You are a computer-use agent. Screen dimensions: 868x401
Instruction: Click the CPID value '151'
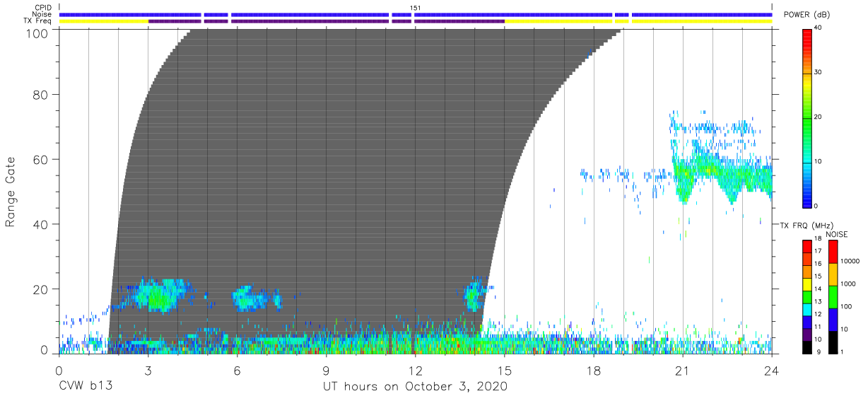pos(416,8)
